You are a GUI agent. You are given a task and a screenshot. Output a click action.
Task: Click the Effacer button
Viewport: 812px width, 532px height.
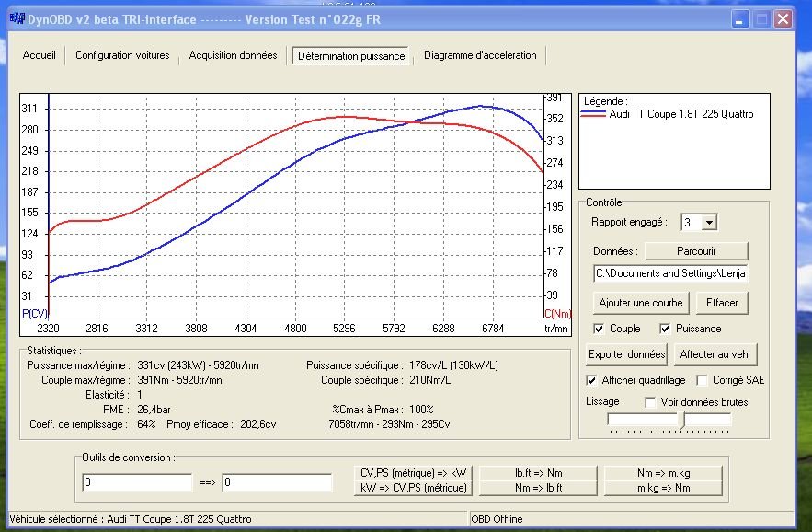(722, 303)
